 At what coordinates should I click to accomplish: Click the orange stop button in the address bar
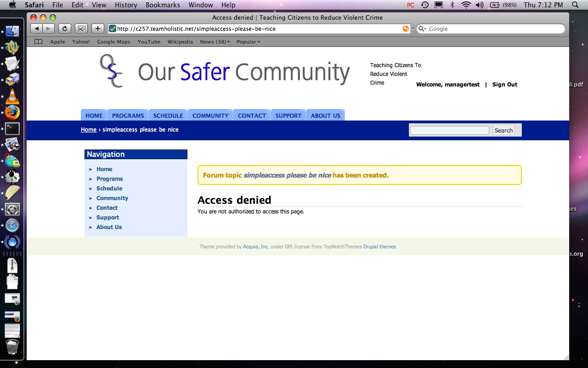(x=406, y=28)
